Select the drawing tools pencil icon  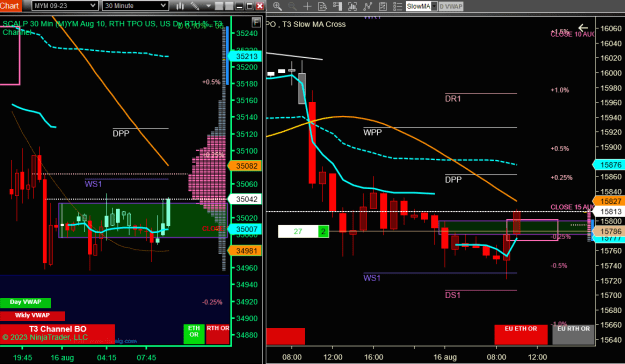(195, 6)
